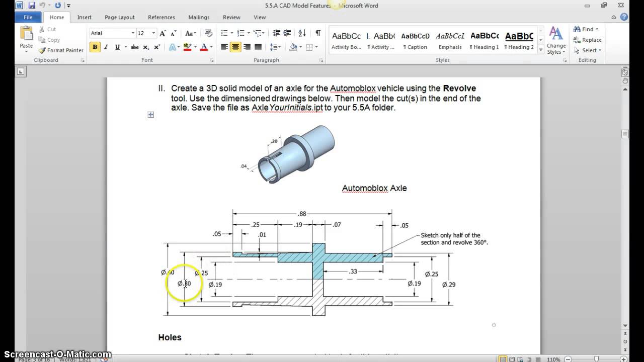Click the Cut command
Screen dimensions: 644x362
(47, 29)
